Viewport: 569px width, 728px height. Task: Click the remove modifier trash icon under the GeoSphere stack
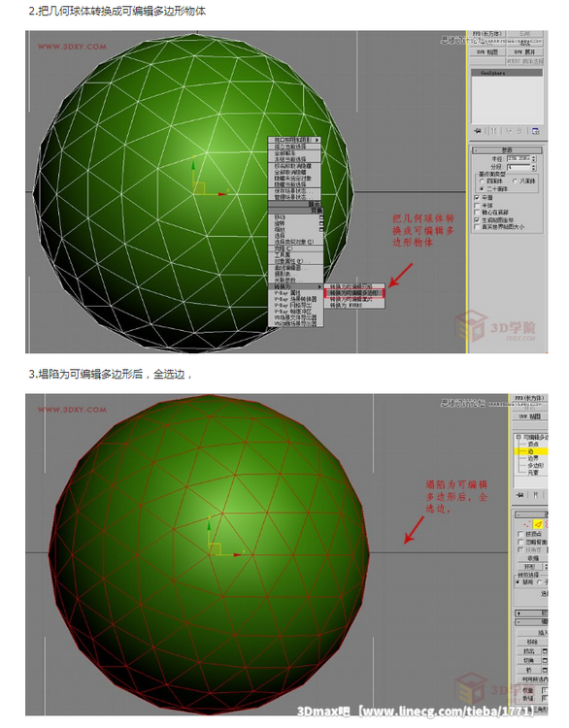tap(519, 131)
